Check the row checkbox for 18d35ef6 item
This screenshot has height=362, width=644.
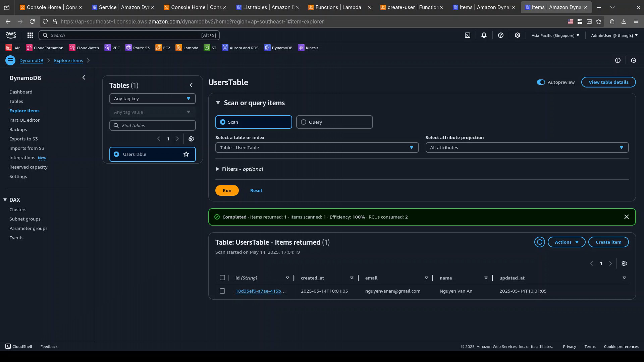[x=222, y=291]
